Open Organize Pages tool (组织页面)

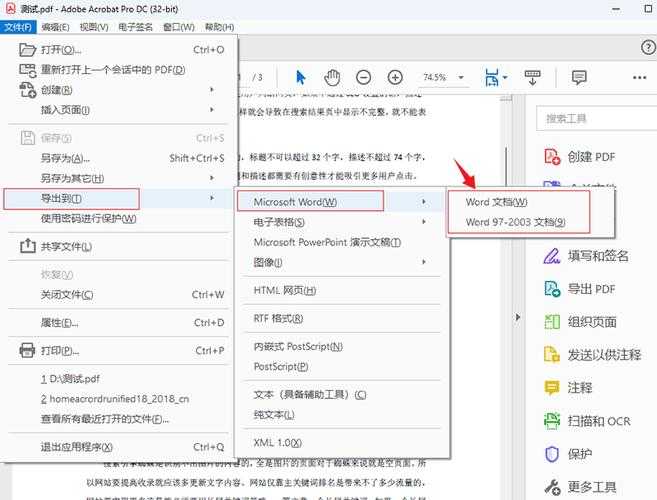pos(580,322)
